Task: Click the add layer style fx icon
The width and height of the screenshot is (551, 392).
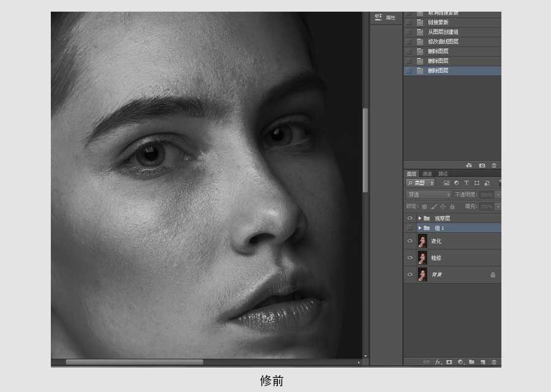Action: click(x=438, y=362)
